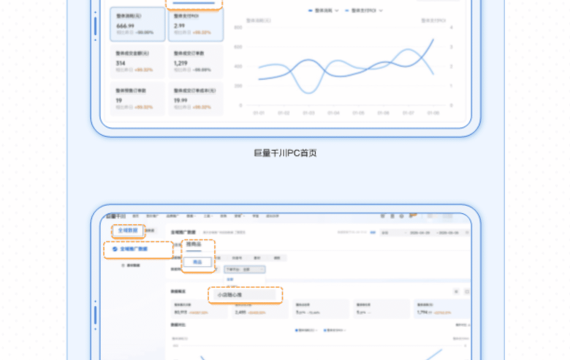Click the 商品 button

coord(197,262)
